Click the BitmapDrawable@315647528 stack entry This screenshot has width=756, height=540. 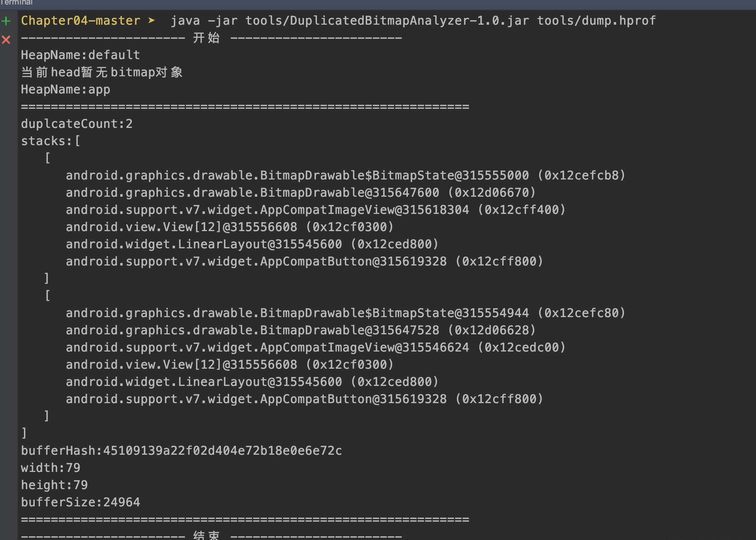pyautogui.click(x=301, y=331)
